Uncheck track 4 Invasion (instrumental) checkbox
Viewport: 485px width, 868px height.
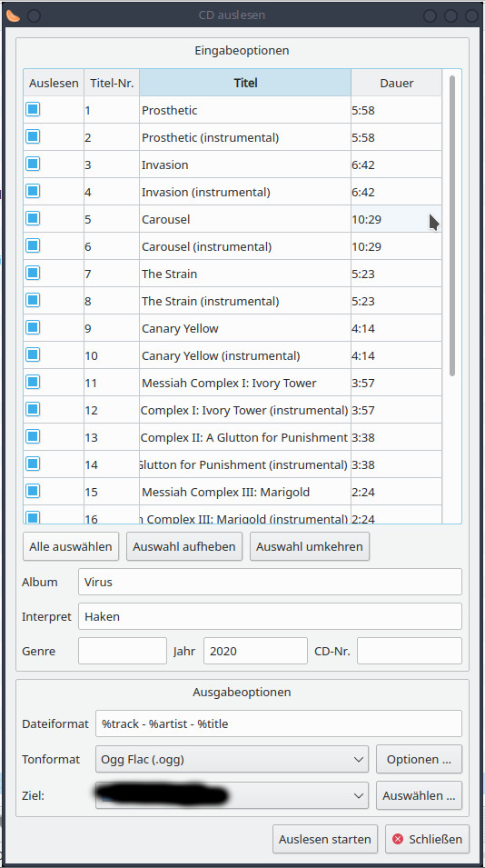coord(33,191)
